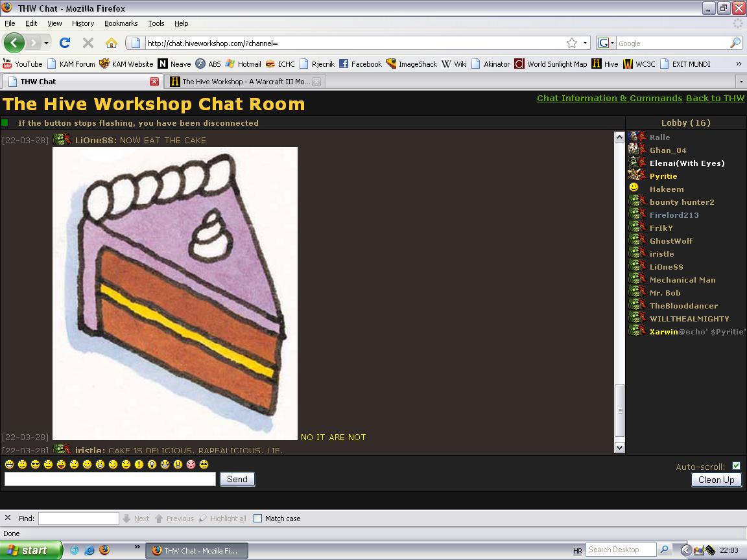
Task: Click the browser Back arrow button
Action: [x=14, y=43]
